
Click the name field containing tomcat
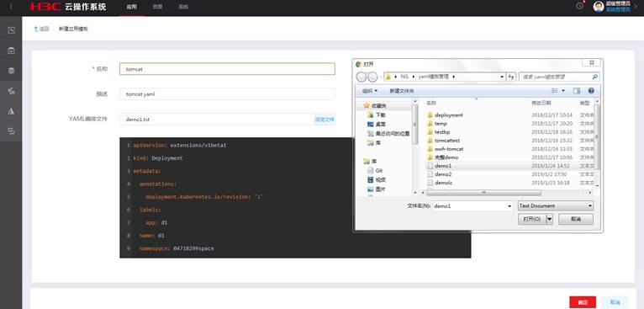coord(227,69)
